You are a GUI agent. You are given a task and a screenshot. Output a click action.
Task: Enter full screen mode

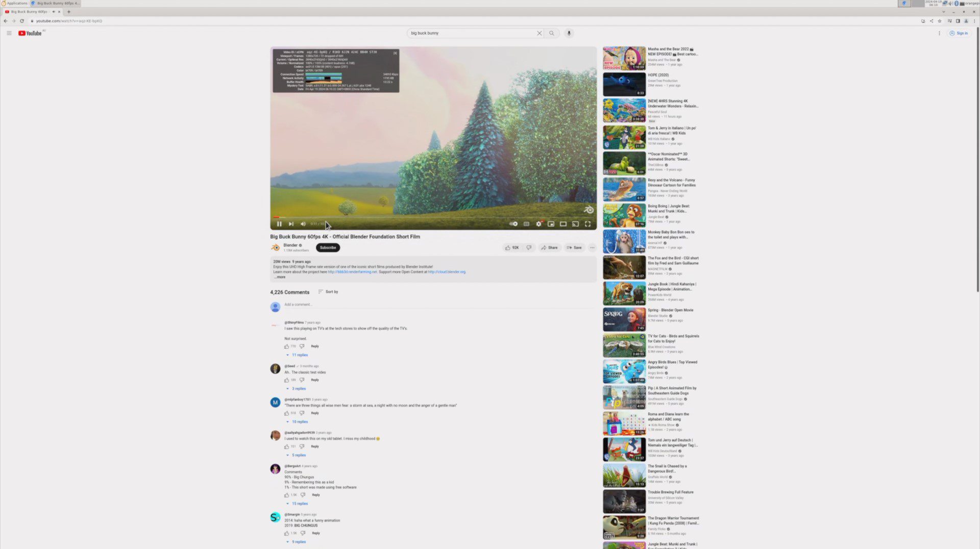click(x=587, y=224)
